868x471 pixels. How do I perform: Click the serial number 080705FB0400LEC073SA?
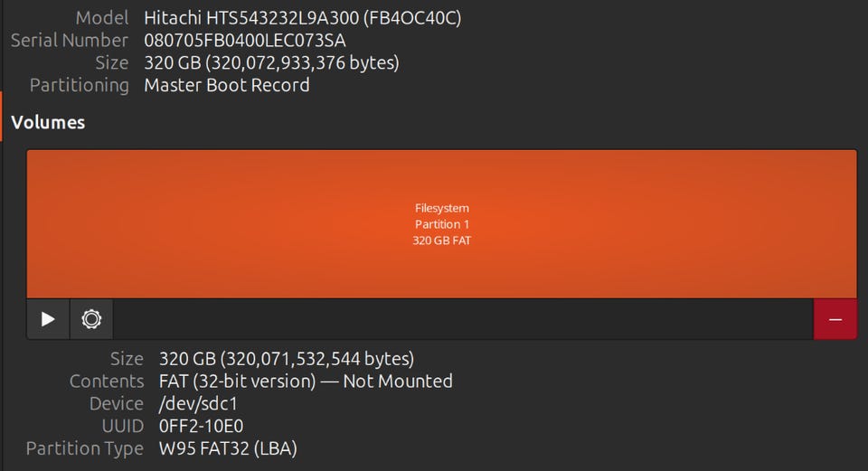244,41
